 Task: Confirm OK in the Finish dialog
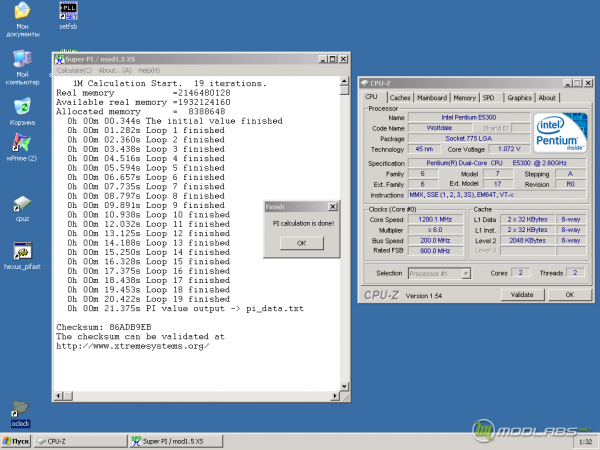(302, 243)
